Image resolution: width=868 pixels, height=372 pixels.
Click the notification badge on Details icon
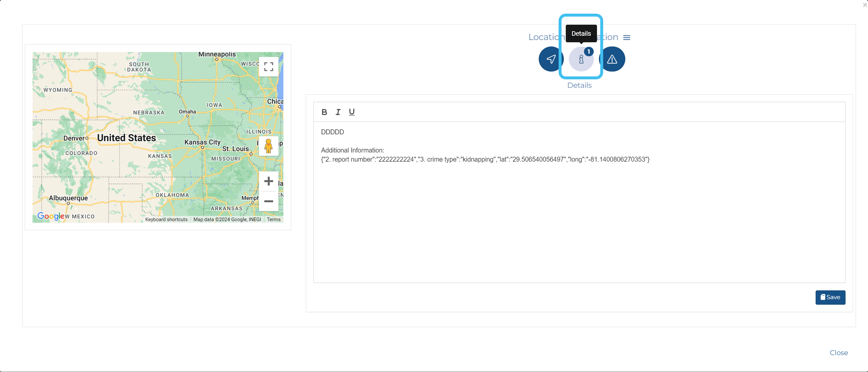point(588,51)
